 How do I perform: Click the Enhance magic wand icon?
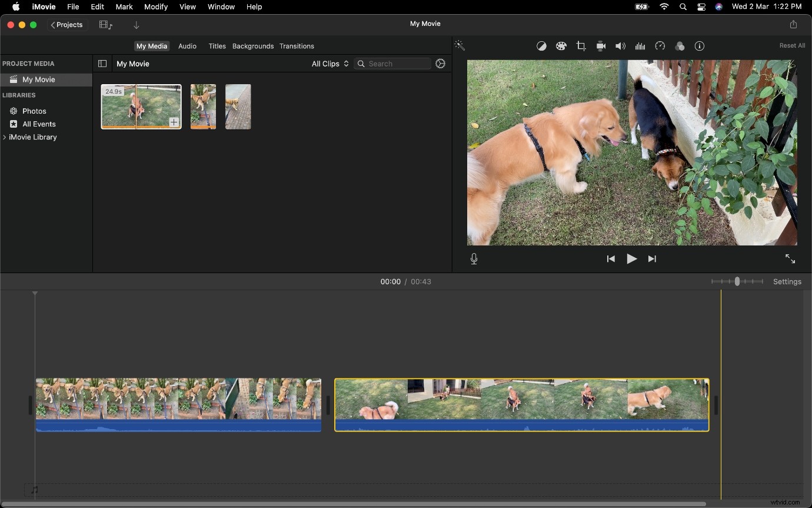pyautogui.click(x=460, y=45)
